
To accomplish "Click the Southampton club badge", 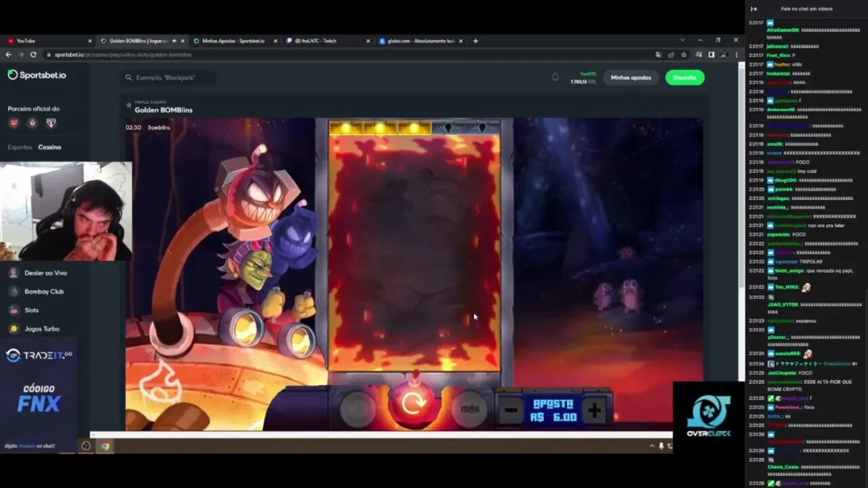I will [32, 123].
